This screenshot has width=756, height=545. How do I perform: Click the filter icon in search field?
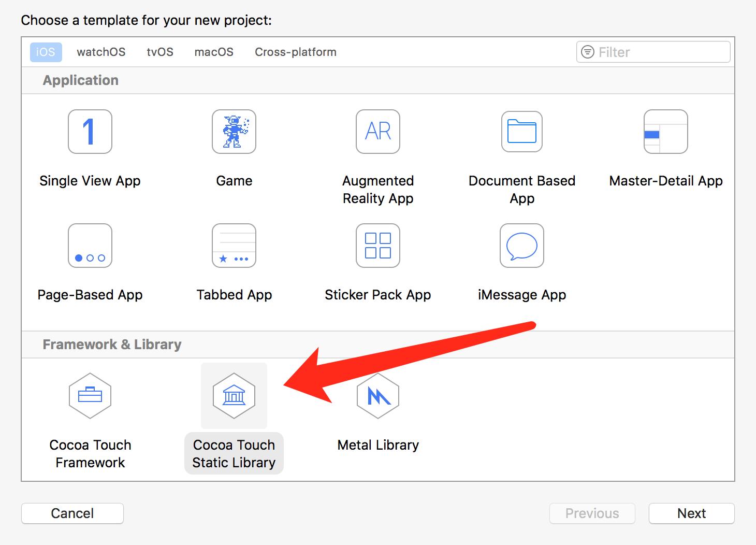click(x=588, y=52)
